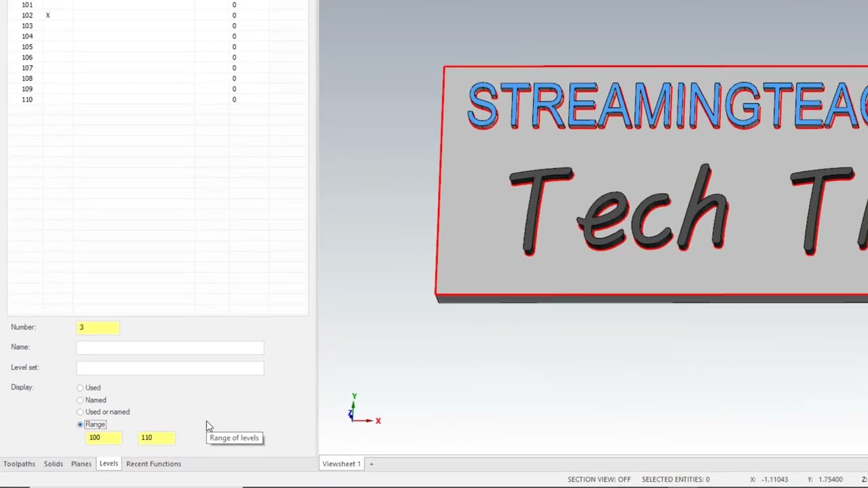Image resolution: width=868 pixels, height=488 pixels.
Task: Open the Planes tab
Action: (81, 464)
